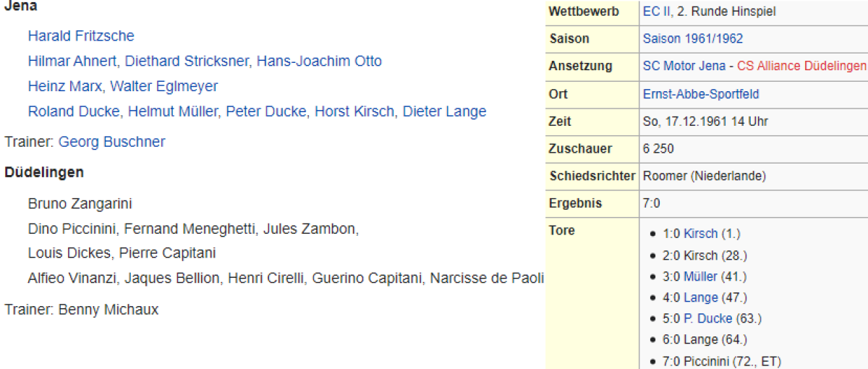
Task: Open Harald Fritzsche player link
Action: coord(81,36)
